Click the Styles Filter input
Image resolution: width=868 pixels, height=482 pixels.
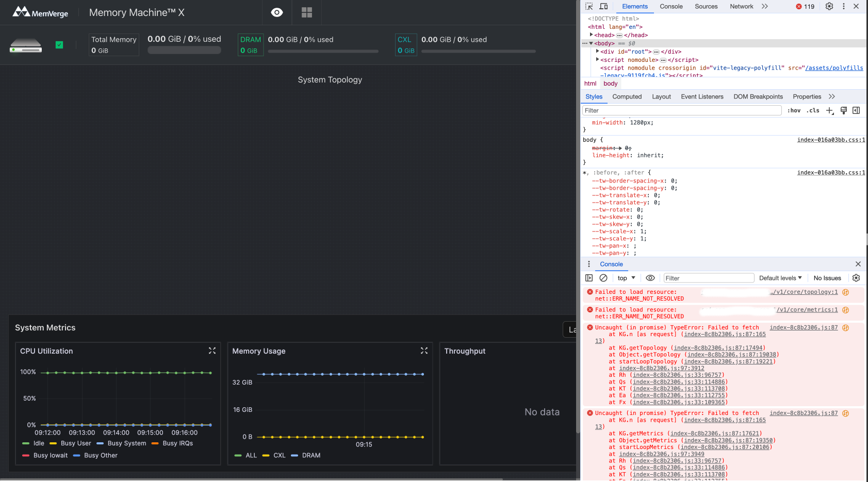(682, 110)
